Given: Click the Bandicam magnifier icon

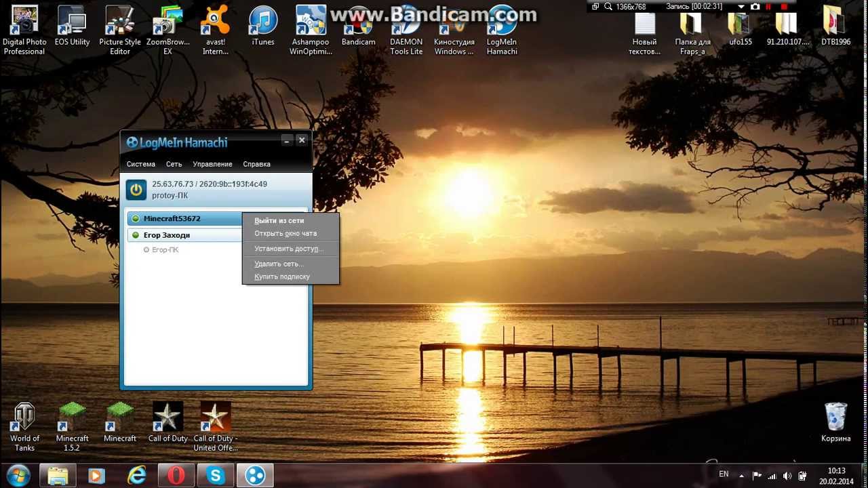Looking at the screenshot, I should click(x=608, y=6).
